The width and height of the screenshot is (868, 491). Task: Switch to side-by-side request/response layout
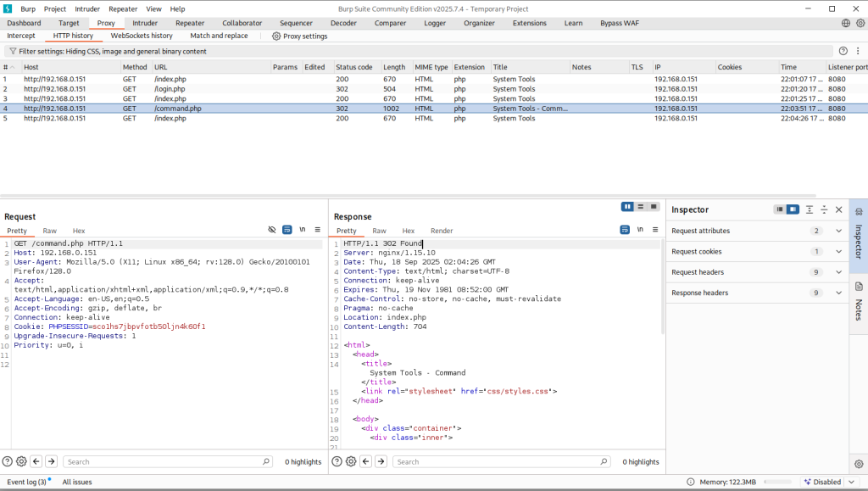(627, 206)
